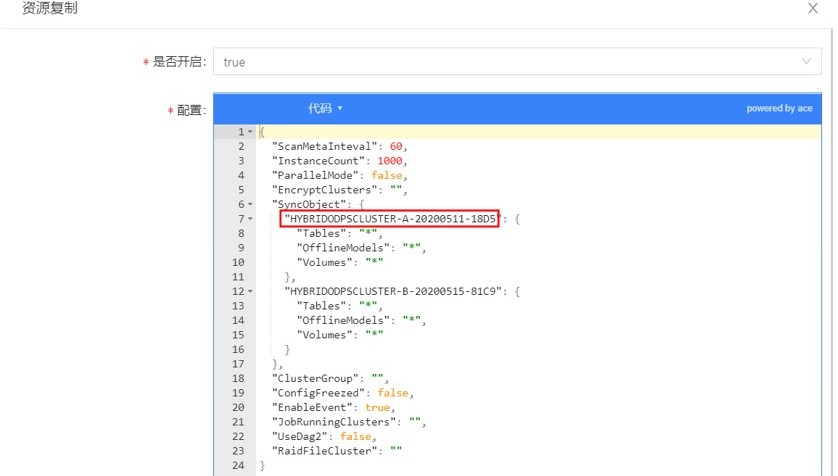The width and height of the screenshot is (838, 476).
Task: Click the powered by ace link
Action: [779, 108]
